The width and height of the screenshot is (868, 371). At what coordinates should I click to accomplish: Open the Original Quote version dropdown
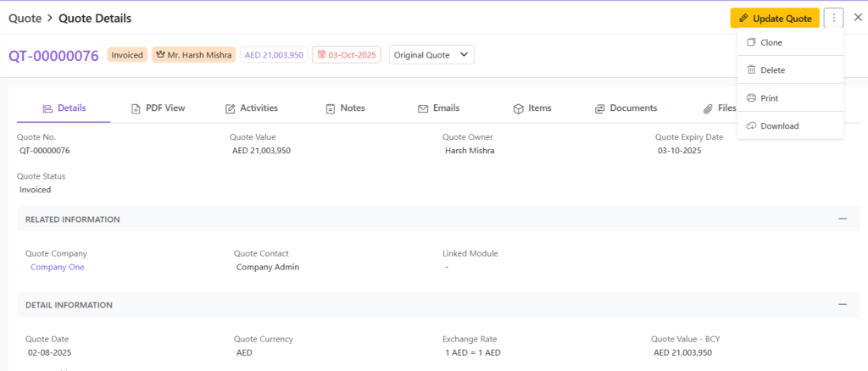[x=431, y=55]
